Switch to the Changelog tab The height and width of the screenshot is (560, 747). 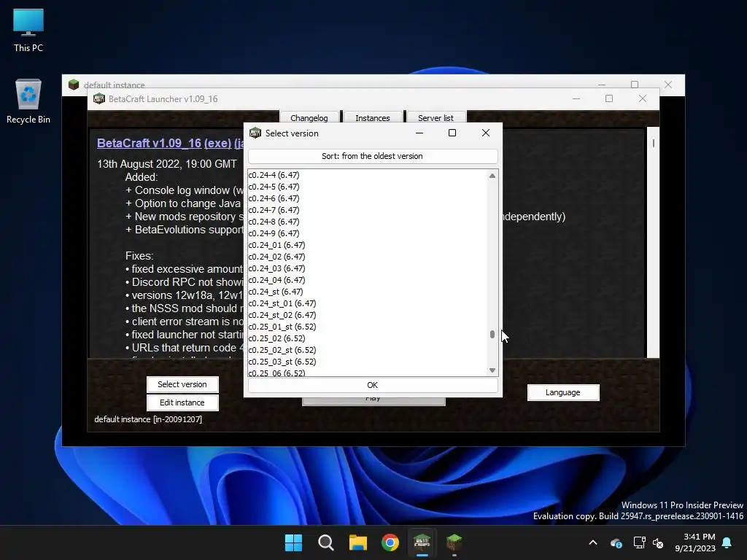tap(309, 117)
